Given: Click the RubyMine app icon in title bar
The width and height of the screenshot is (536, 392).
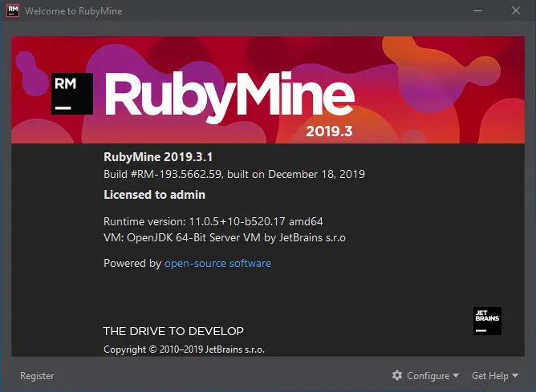Looking at the screenshot, I should 13,10.
